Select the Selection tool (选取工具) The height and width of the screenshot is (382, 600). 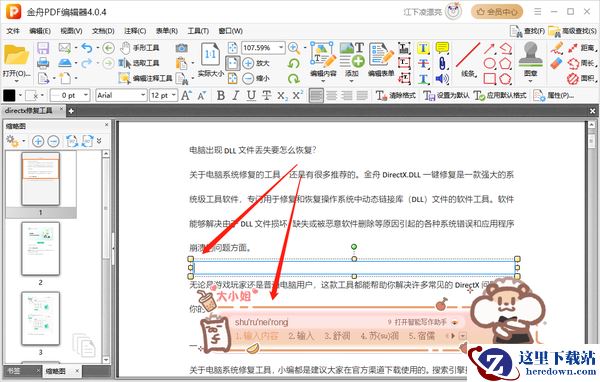[x=139, y=63]
